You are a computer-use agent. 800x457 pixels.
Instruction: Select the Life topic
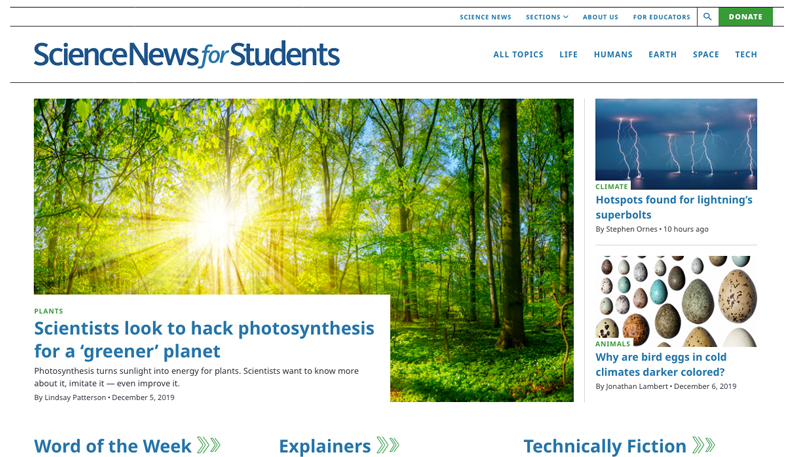point(568,55)
